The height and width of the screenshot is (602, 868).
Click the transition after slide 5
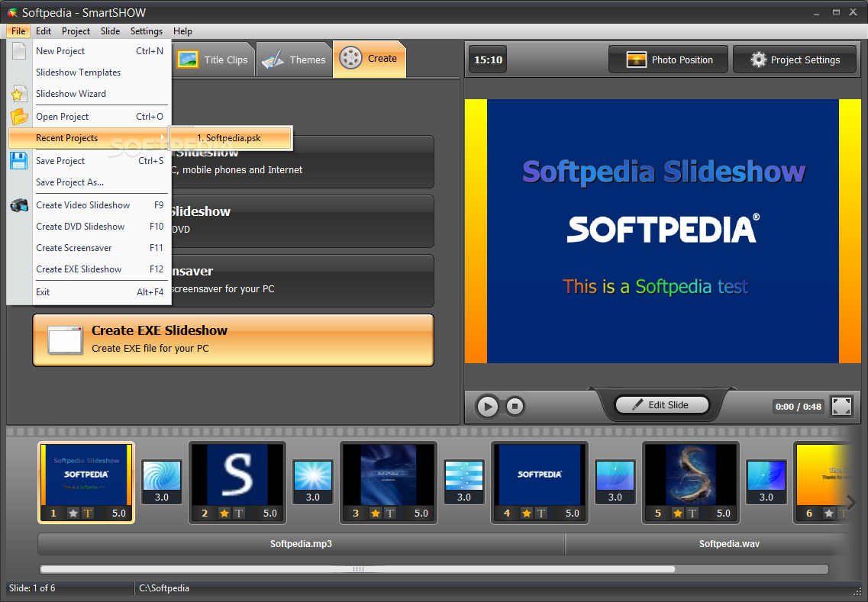pos(766,481)
